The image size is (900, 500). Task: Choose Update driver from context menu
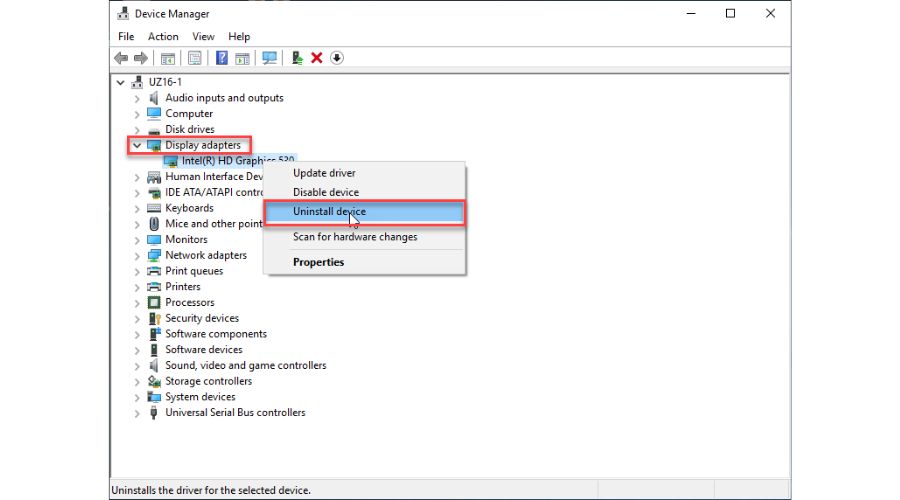pos(364,173)
